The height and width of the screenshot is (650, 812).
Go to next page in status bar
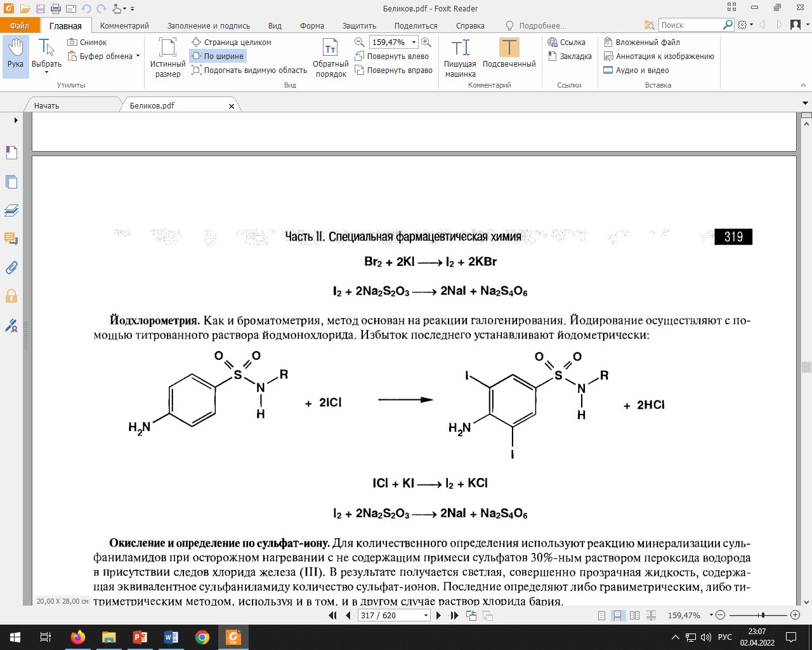click(438, 615)
